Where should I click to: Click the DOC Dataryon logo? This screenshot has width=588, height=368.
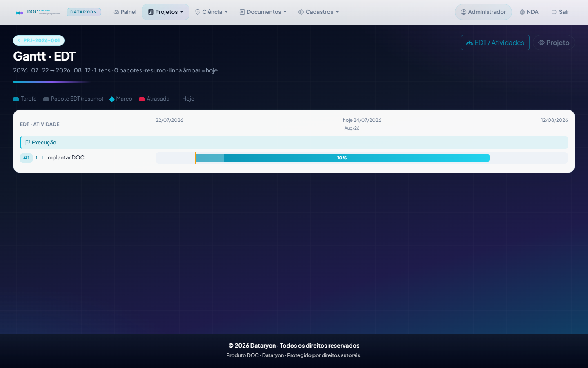(38, 12)
